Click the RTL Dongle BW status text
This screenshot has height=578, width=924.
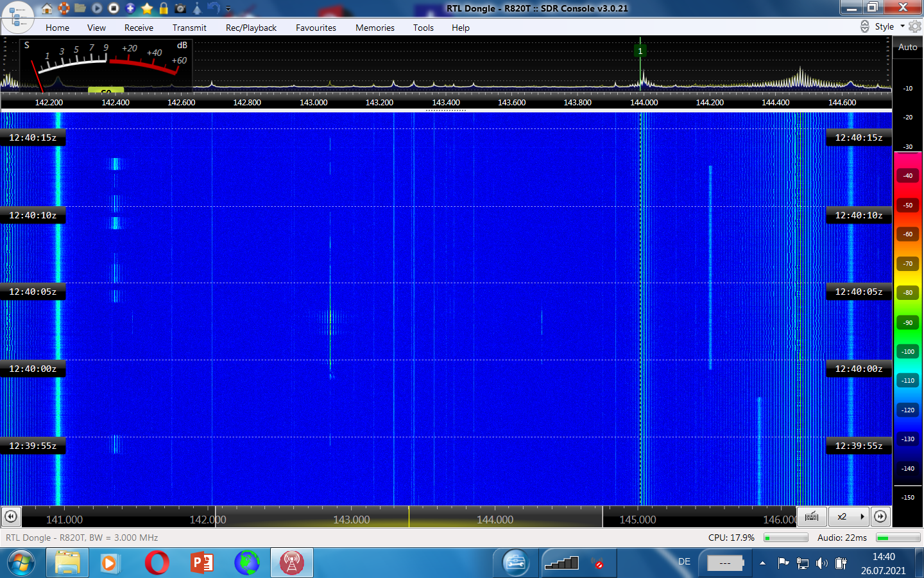pos(82,538)
